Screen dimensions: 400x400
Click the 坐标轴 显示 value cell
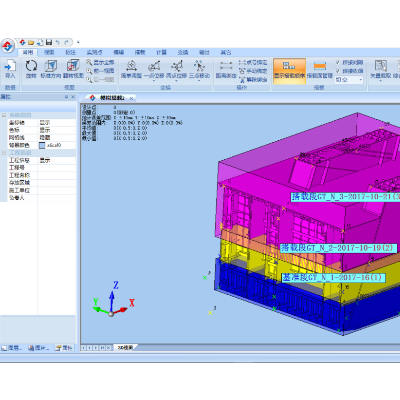click(x=57, y=123)
